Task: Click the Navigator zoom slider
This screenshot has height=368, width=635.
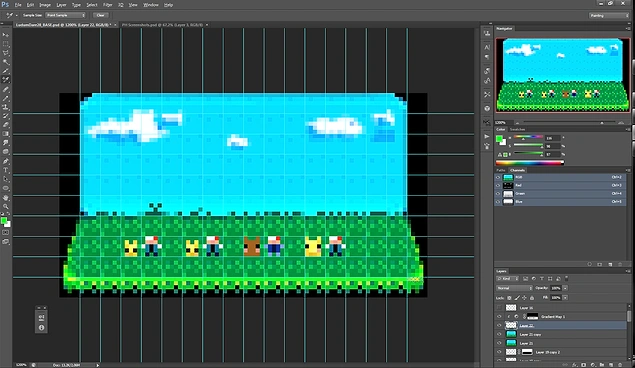Action: tap(569, 123)
